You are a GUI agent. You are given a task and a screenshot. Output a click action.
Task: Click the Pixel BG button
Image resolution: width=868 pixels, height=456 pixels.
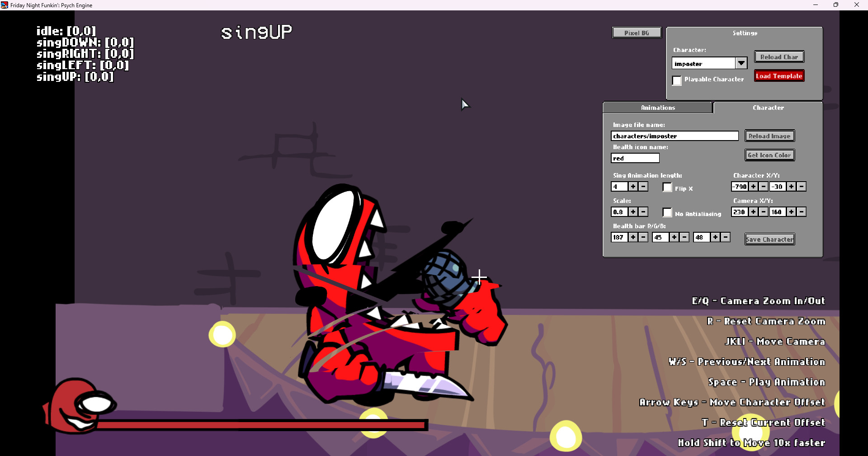tap(636, 32)
